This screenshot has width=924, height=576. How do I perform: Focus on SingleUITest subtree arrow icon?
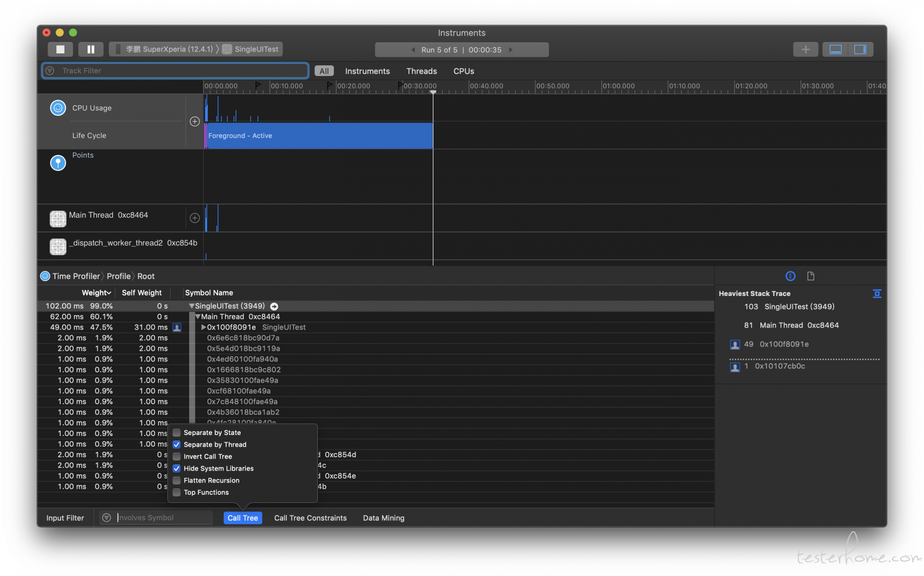(x=274, y=307)
